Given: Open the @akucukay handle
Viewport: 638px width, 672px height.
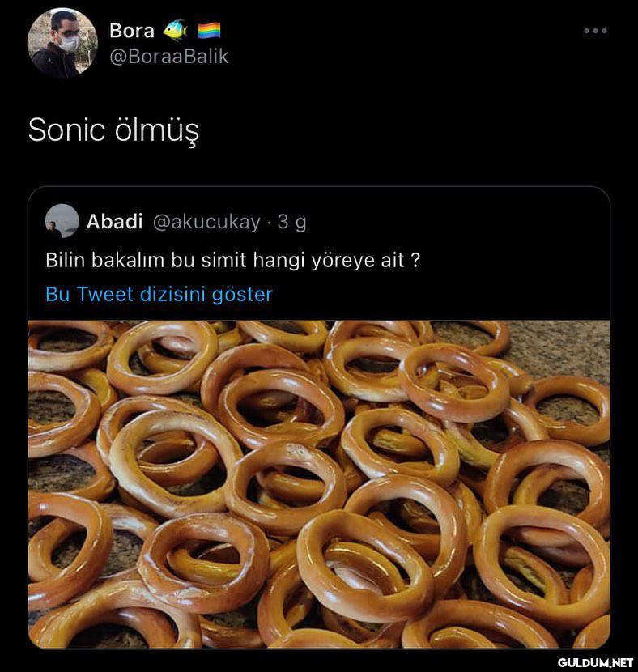Looking at the screenshot, I should click(x=206, y=222).
